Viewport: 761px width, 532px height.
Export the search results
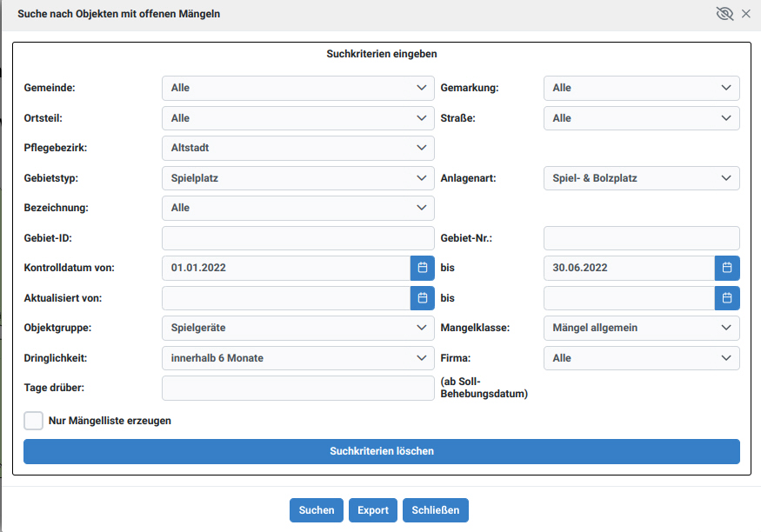point(372,510)
